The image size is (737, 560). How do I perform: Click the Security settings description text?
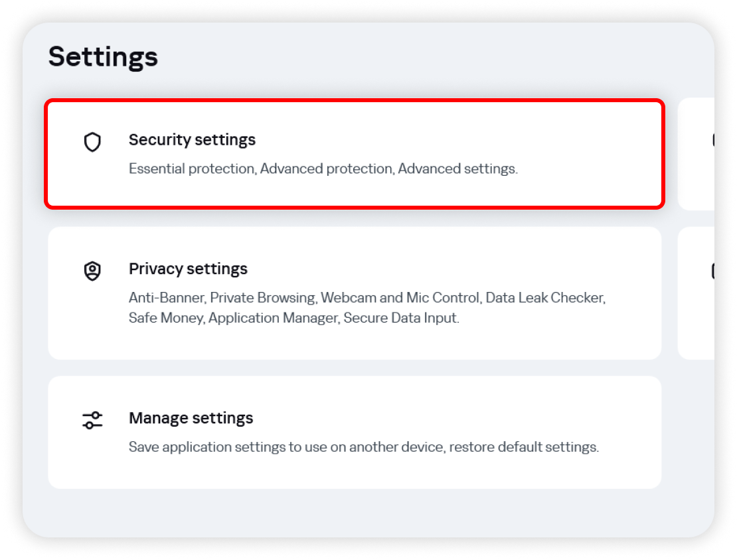(323, 169)
